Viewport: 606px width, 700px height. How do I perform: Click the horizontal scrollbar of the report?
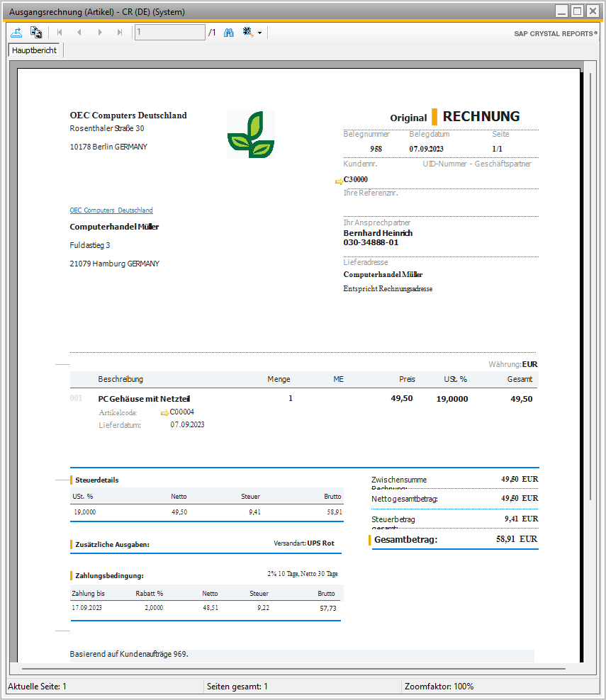[293, 669]
